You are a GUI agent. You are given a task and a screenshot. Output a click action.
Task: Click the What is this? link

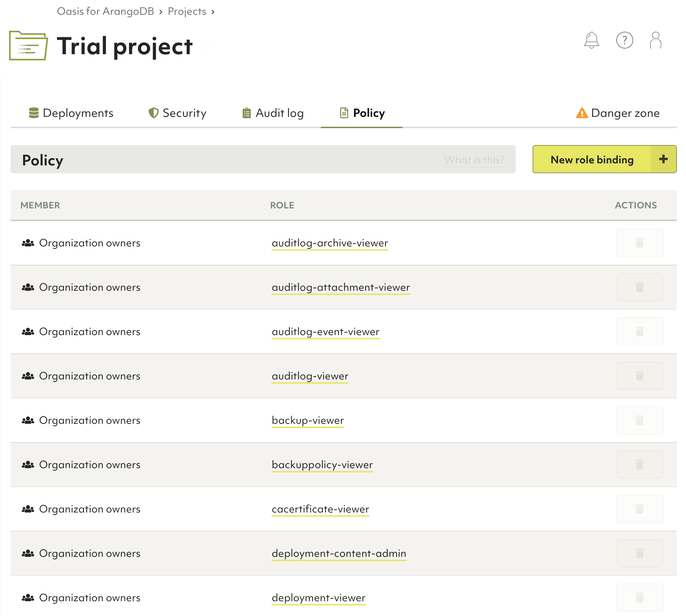[x=474, y=160]
